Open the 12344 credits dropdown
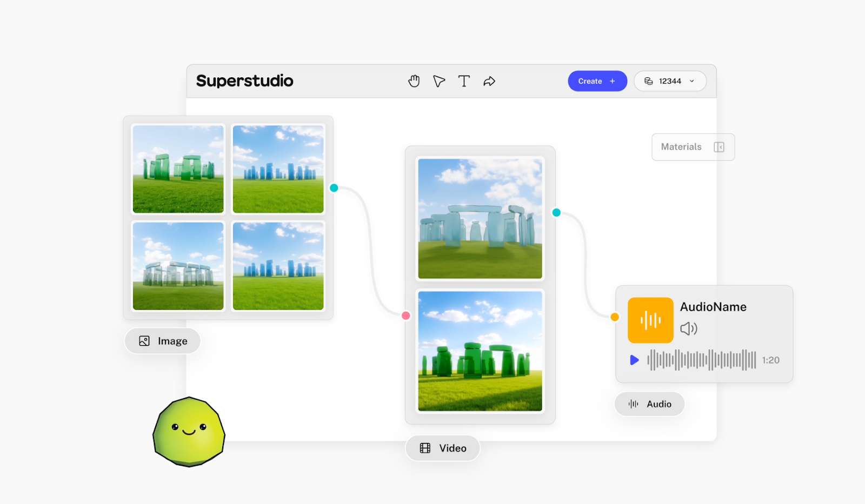 [670, 81]
